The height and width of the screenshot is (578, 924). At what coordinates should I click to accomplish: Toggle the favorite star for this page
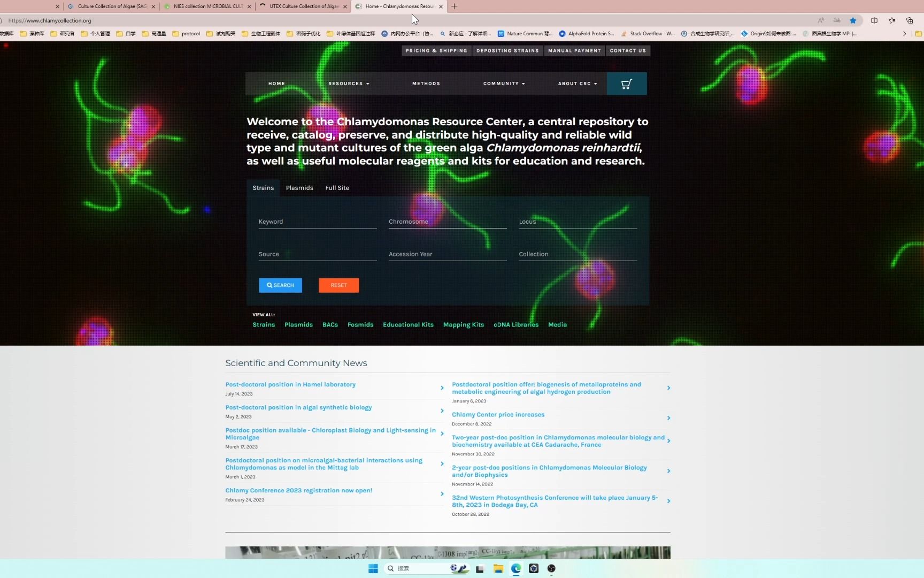[x=853, y=20]
